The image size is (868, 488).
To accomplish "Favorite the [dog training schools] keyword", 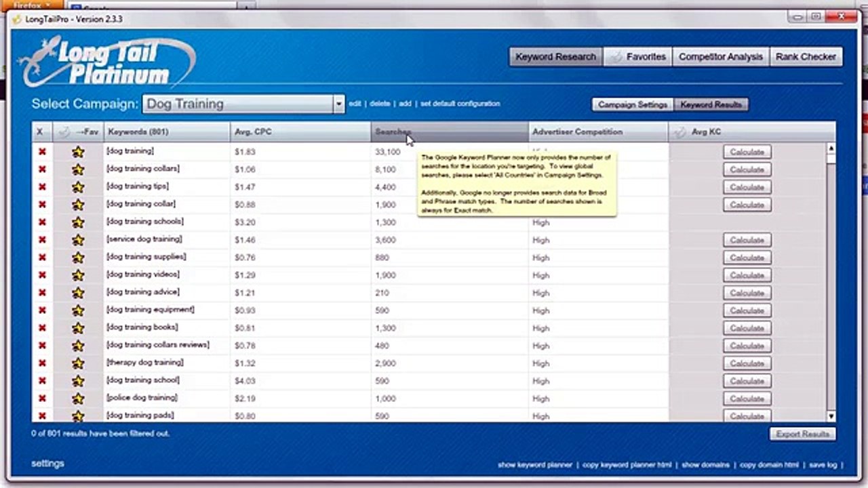I will coord(78,222).
